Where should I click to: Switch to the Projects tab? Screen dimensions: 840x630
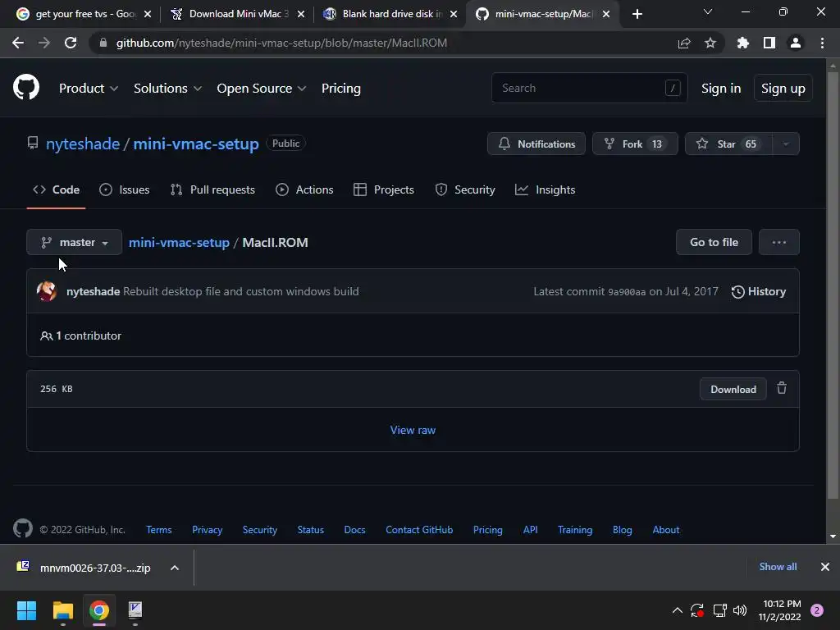point(384,189)
